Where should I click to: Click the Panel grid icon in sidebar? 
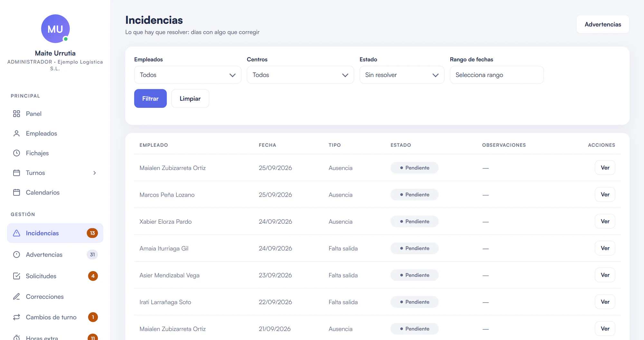point(16,114)
